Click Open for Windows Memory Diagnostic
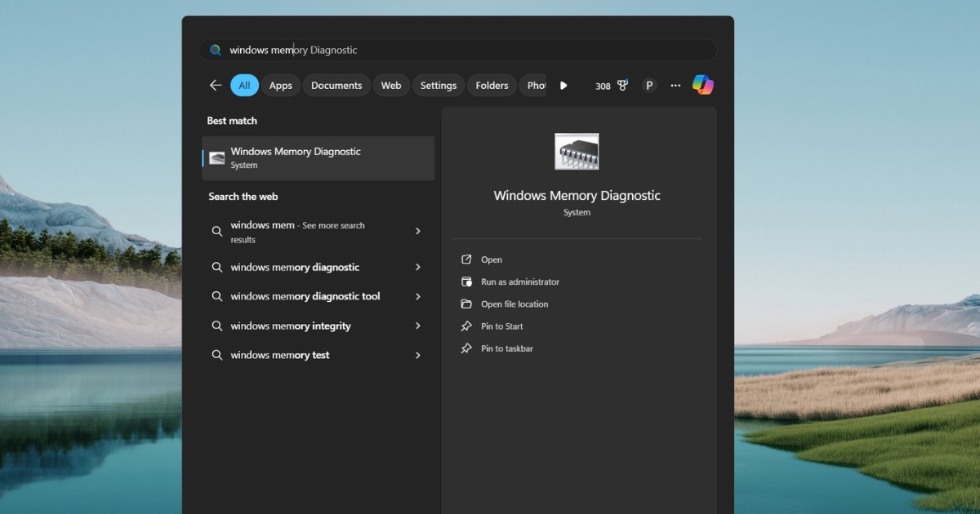 tap(492, 260)
